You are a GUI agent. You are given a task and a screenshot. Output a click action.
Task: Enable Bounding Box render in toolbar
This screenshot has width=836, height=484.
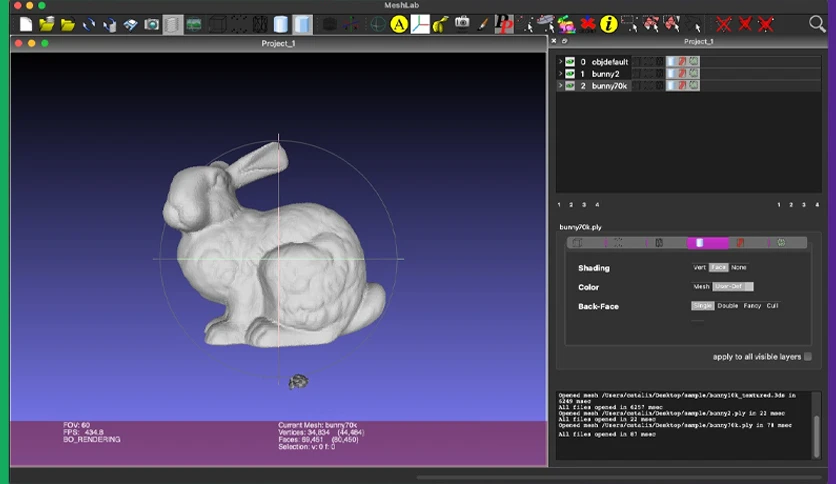point(217,25)
